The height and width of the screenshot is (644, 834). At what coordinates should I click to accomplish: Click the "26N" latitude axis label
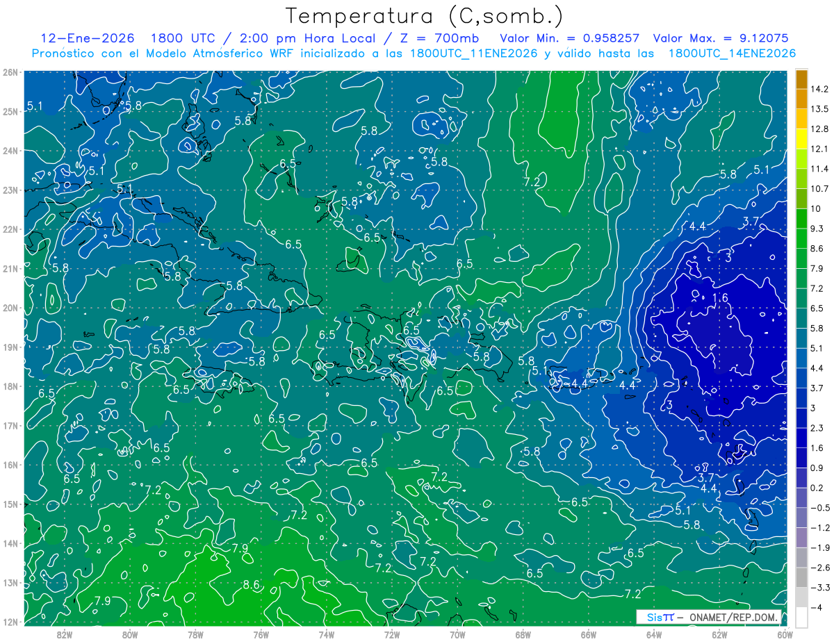click(10, 72)
